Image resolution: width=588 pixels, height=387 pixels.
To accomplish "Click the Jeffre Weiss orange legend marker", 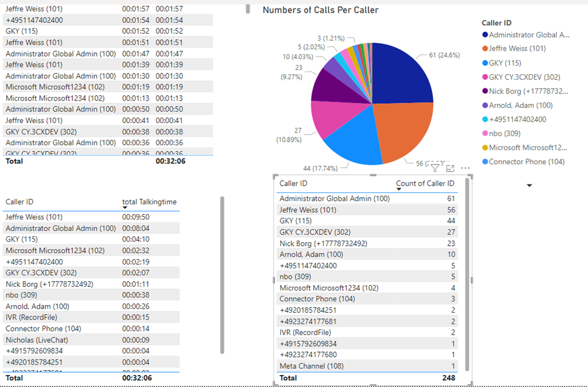I will pyautogui.click(x=484, y=49).
